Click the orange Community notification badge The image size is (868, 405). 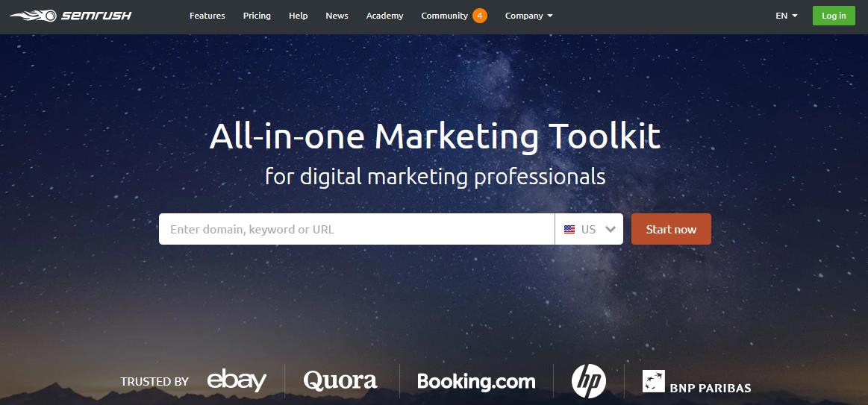(x=480, y=16)
